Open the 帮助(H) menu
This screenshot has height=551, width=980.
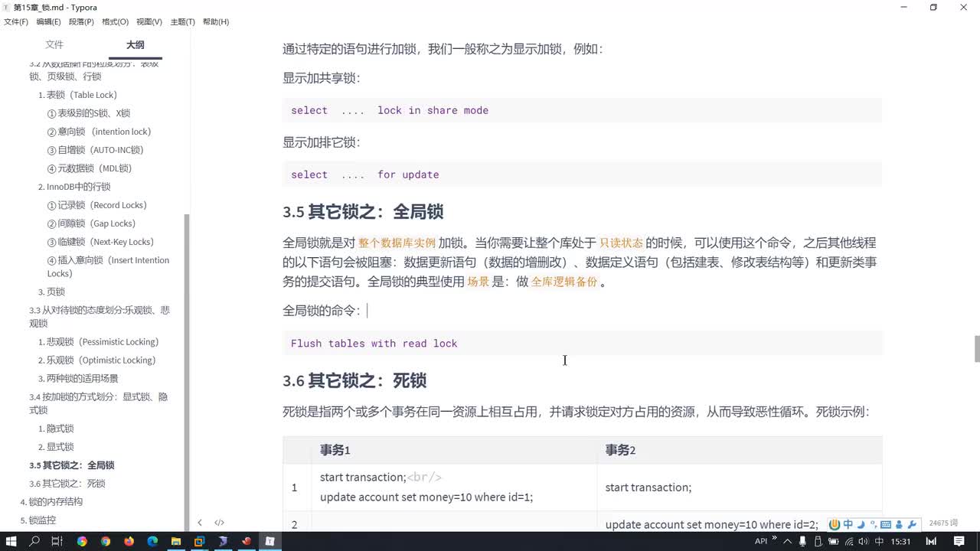[216, 22]
